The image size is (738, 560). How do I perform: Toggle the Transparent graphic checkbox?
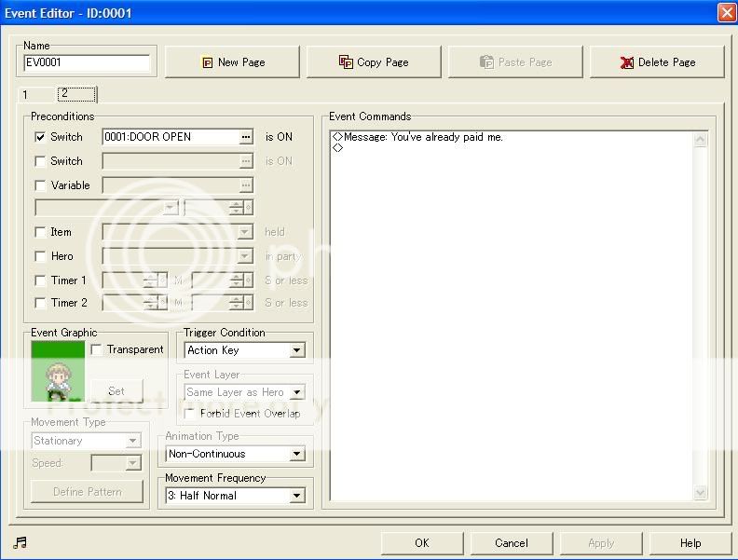pyautogui.click(x=97, y=349)
